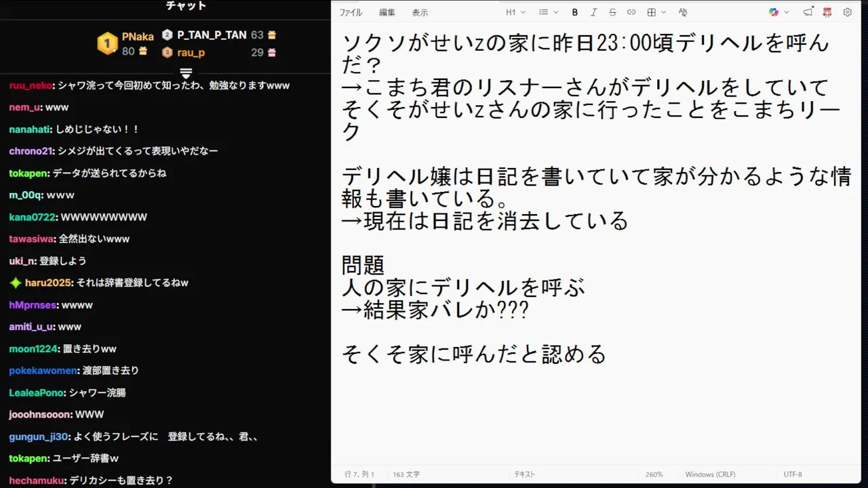This screenshot has height=488, width=868.
Task: Place cursor on the line 問題
Action: 363,265
